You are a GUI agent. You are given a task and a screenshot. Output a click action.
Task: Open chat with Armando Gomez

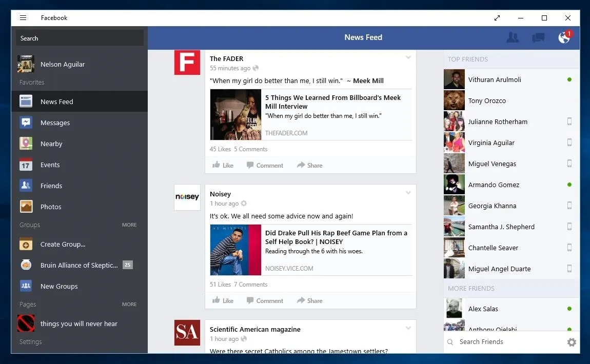click(512, 185)
